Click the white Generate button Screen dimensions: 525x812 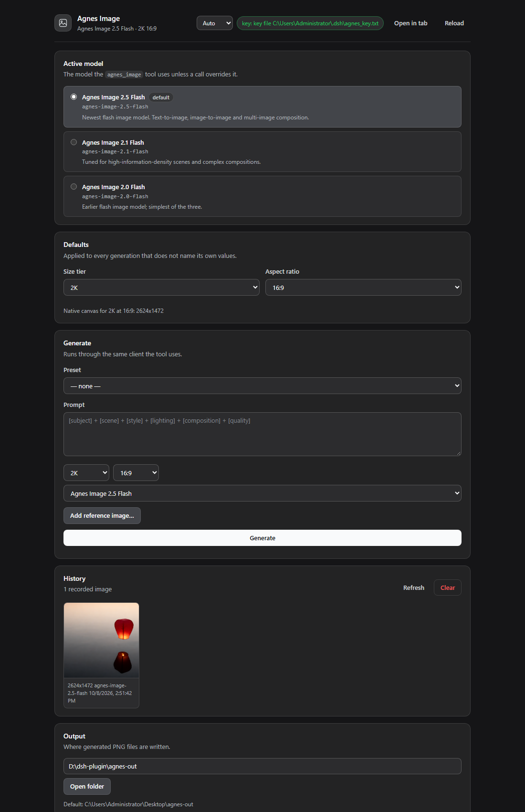(x=262, y=538)
